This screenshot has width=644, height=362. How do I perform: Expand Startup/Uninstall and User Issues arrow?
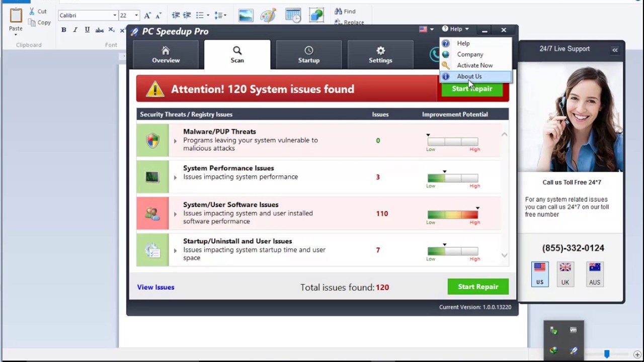tap(175, 250)
